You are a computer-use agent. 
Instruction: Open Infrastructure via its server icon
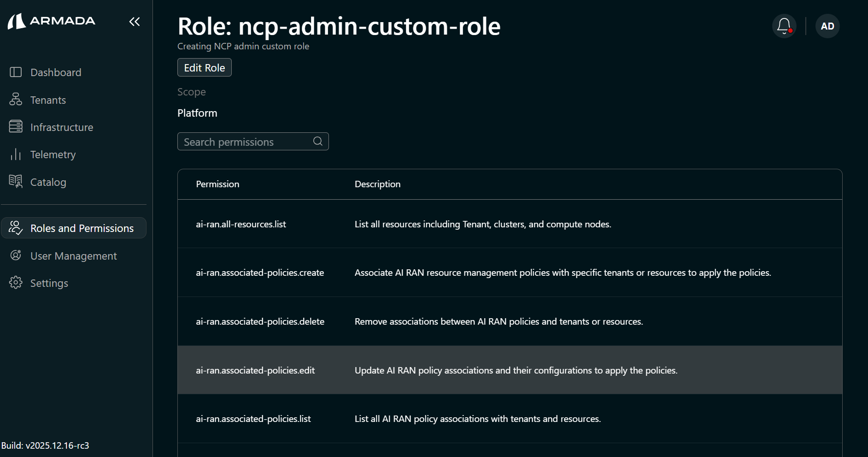(x=16, y=127)
